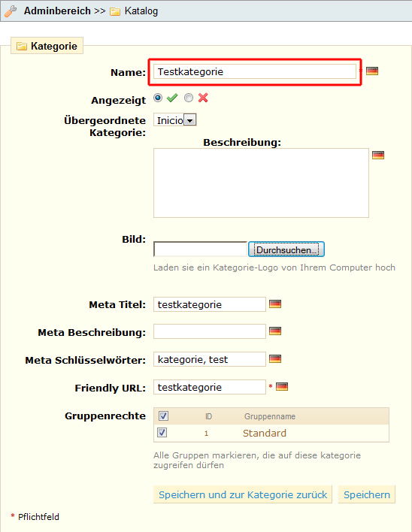Image resolution: width=412 pixels, height=532 pixels.
Task: Select the Angezeigt yes radio button
Action: (158, 98)
